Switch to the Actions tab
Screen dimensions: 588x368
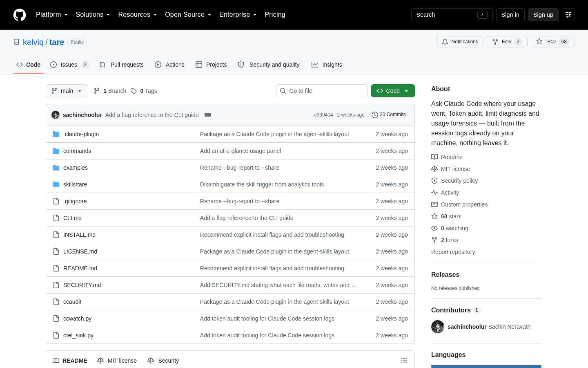(169, 65)
